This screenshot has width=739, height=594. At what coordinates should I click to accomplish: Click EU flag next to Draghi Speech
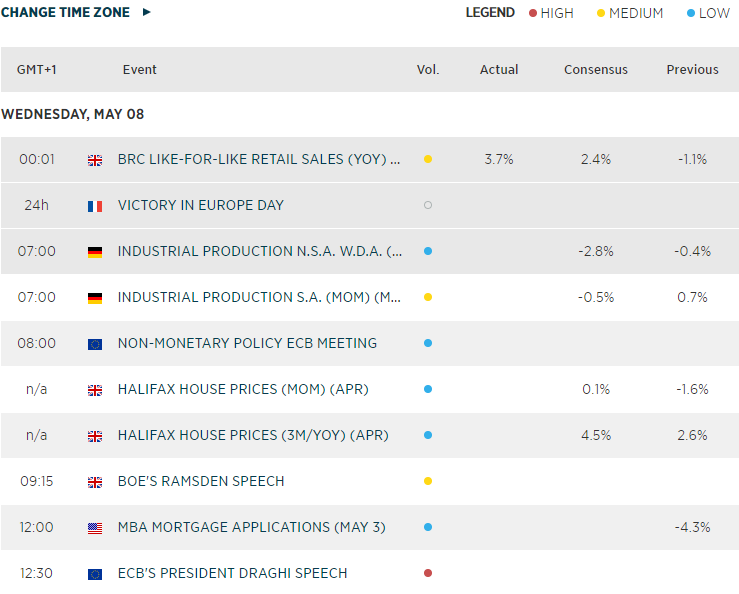pyautogui.click(x=95, y=574)
